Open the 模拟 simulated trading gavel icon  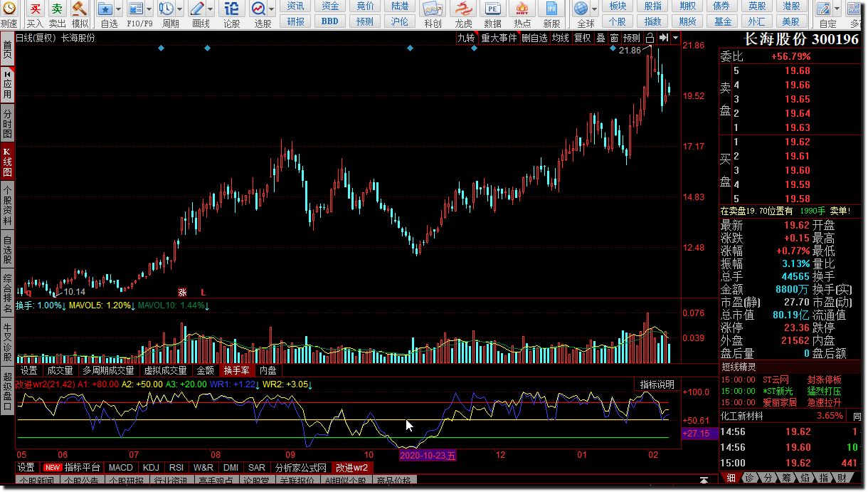pyautogui.click(x=80, y=9)
